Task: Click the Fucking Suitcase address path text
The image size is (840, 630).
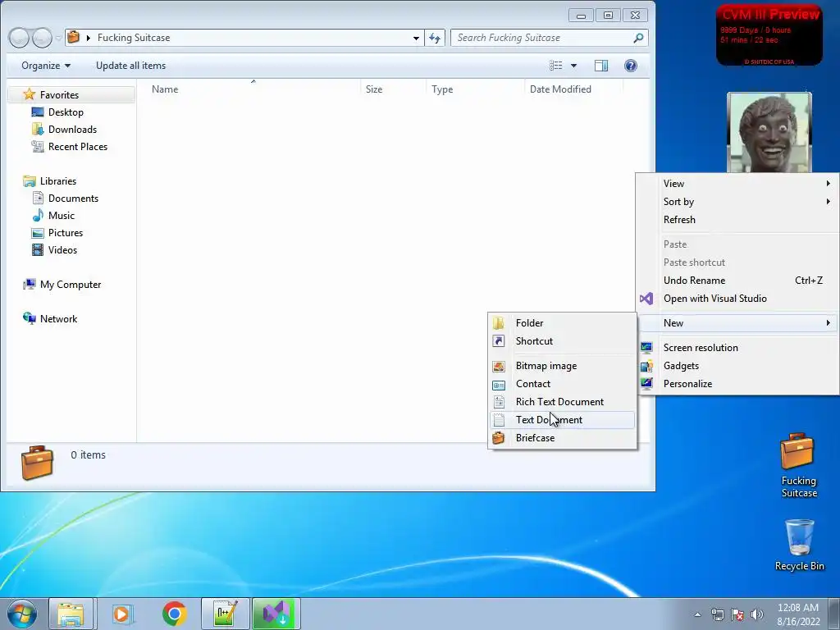Action: (x=134, y=38)
